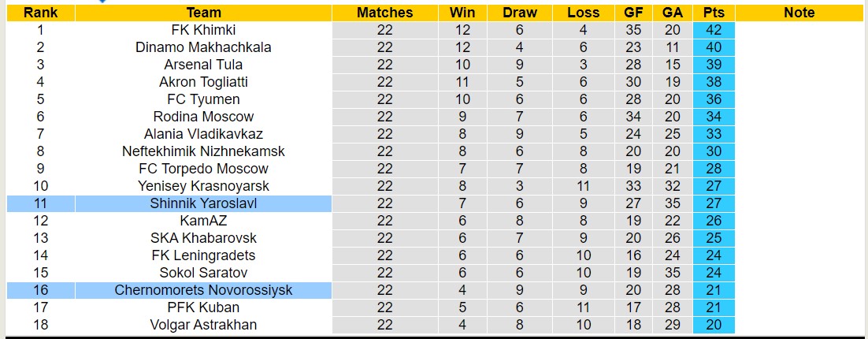The width and height of the screenshot is (868, 339).
Task: Click the Team column header
Action: click(x=203, y=13)
